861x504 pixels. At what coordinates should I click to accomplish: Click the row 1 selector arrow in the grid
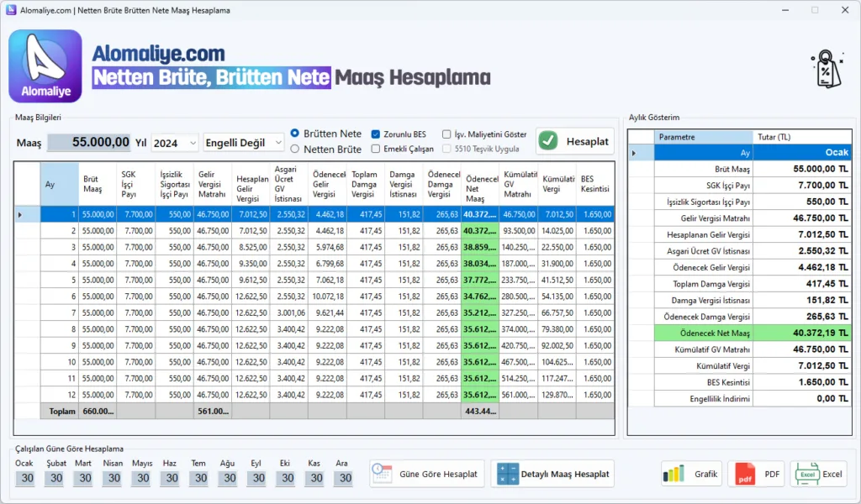coord(20,214)
